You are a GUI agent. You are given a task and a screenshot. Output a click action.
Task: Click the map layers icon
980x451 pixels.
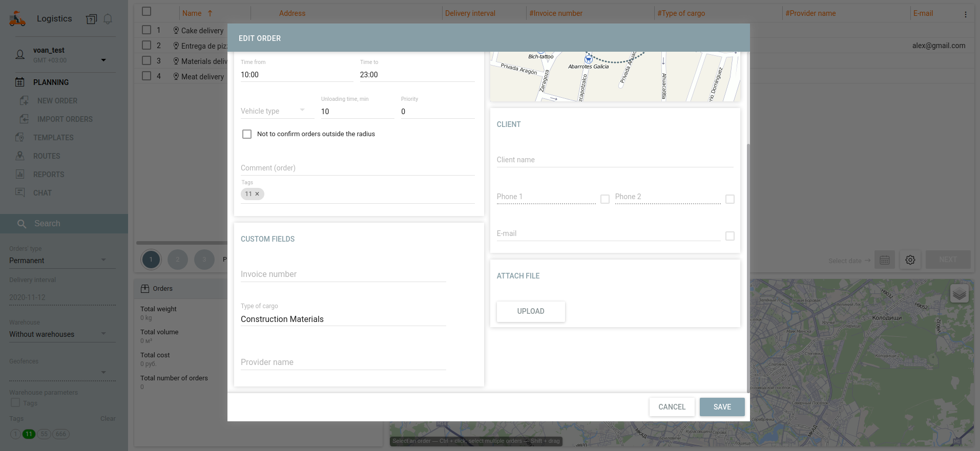[959, 294]
